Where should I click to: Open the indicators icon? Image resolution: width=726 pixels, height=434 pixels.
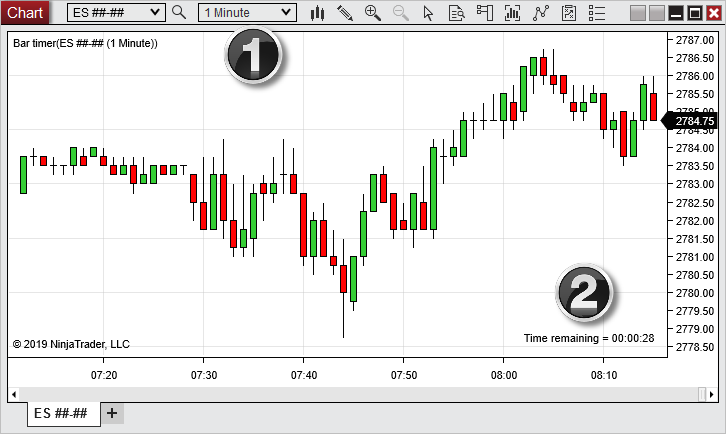(x=513, y=13)
